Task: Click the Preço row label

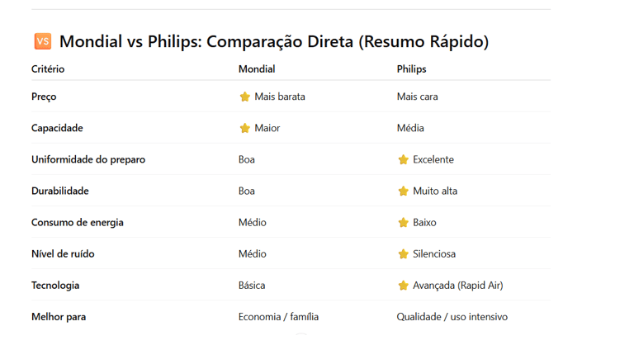Action: coord(44,97)
